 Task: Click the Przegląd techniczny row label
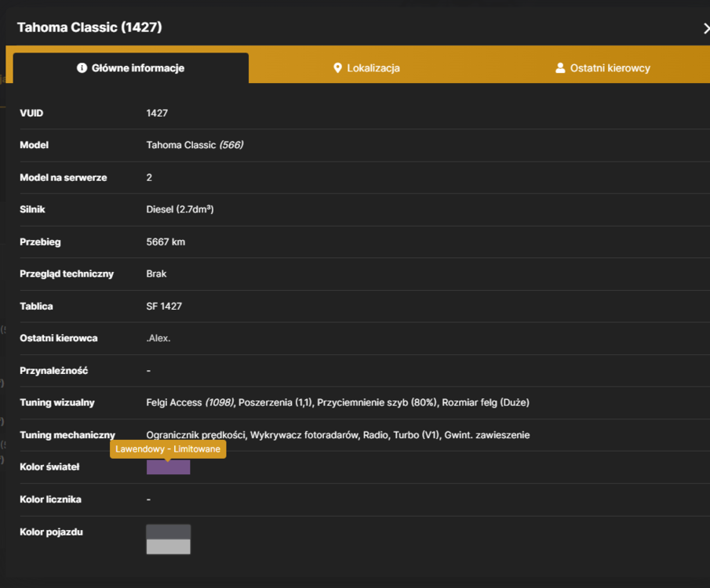67,274
